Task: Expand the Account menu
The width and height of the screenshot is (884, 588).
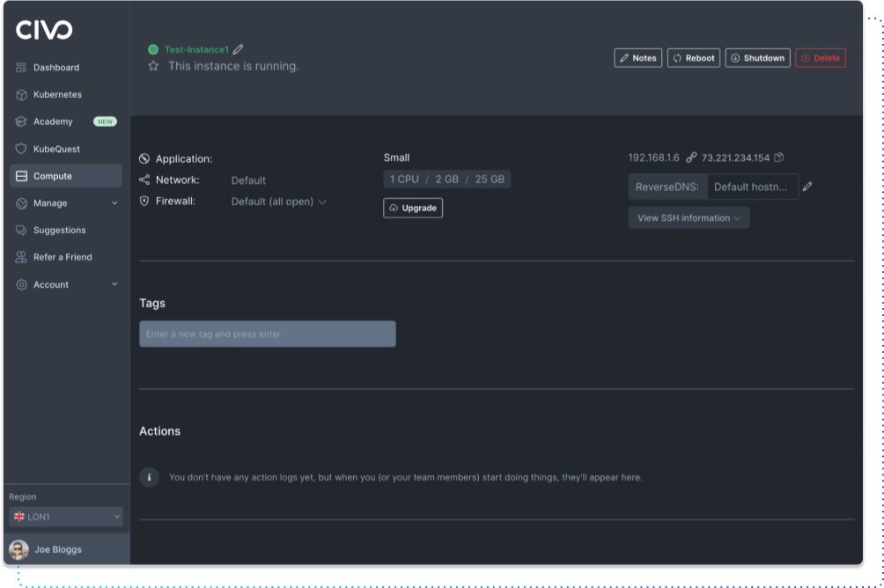Action: [x=65, y=284]
